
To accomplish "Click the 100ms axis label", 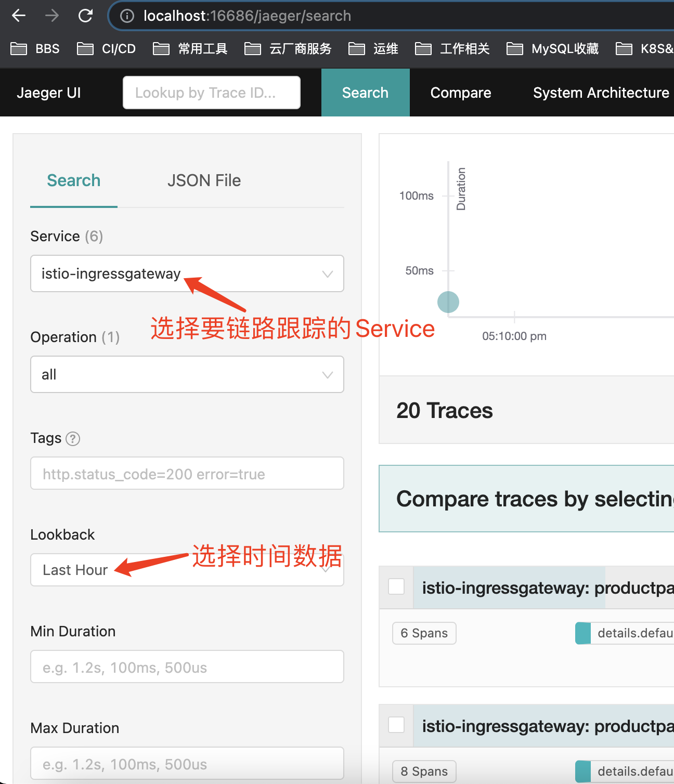I will (417, 196).
